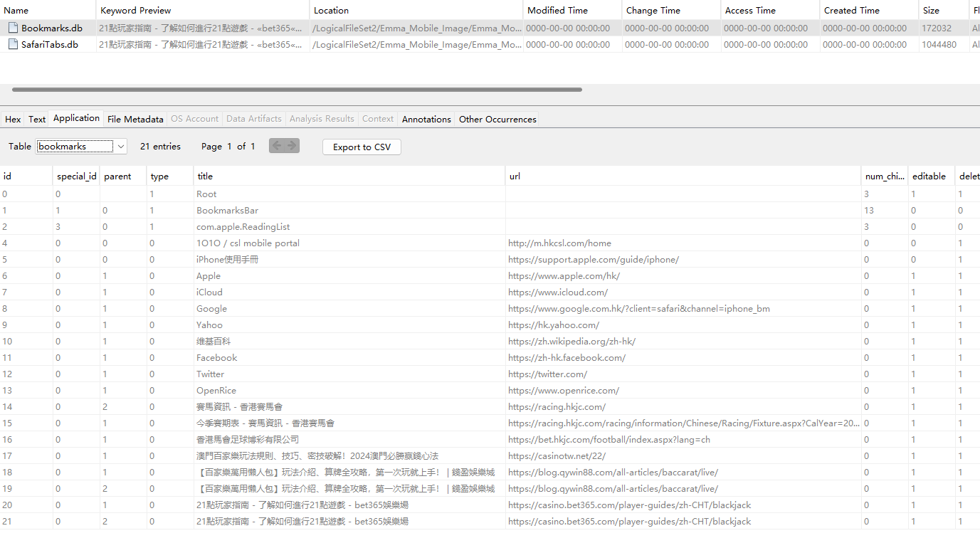
Task: Open the greyed-out Context tab
Action: pos(378,119)
